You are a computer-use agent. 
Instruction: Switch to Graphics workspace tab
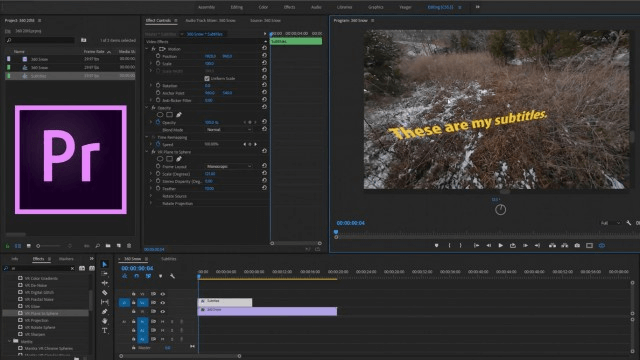(x=376, y=7)
